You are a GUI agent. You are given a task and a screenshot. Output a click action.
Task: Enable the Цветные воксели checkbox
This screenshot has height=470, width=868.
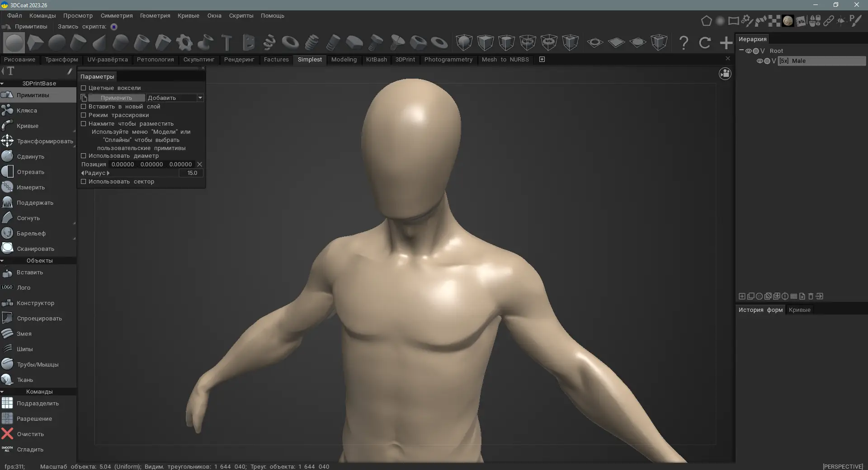(83, 88)
